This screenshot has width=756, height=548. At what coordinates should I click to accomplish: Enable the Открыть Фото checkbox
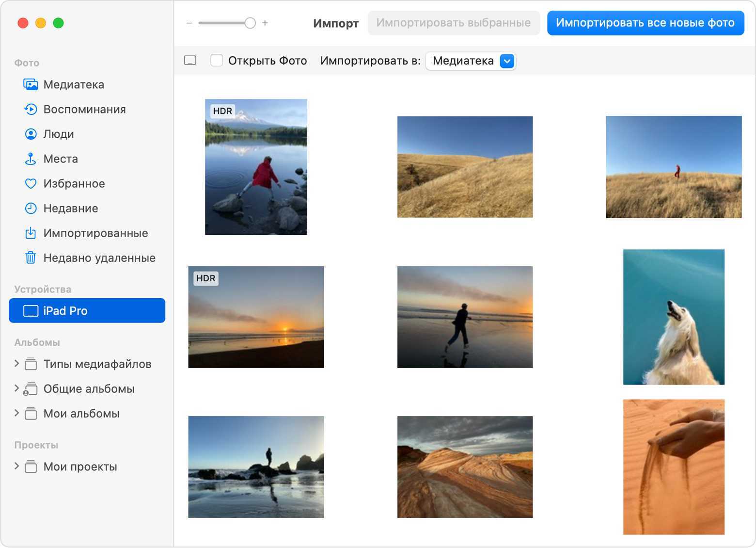click(x=216, y=61)
